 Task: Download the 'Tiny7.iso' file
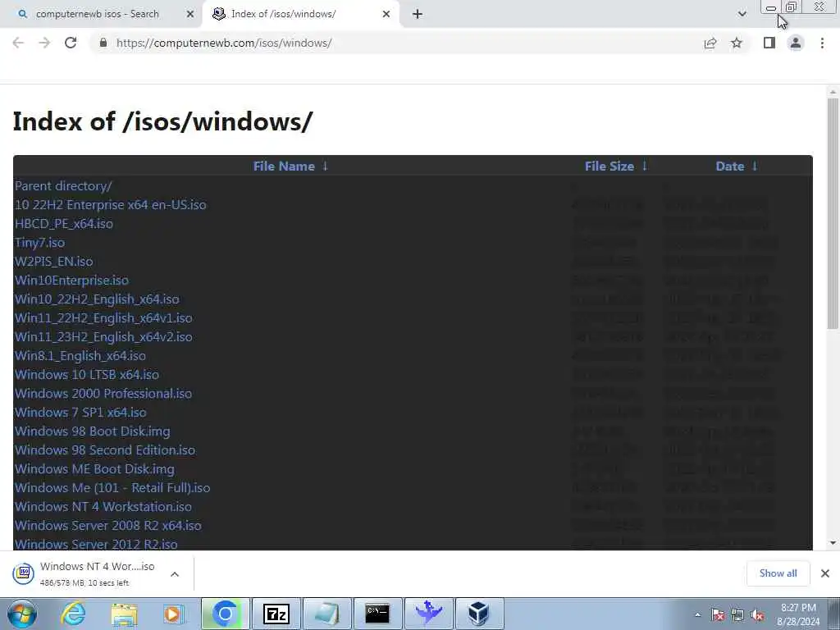pos(39,242)
